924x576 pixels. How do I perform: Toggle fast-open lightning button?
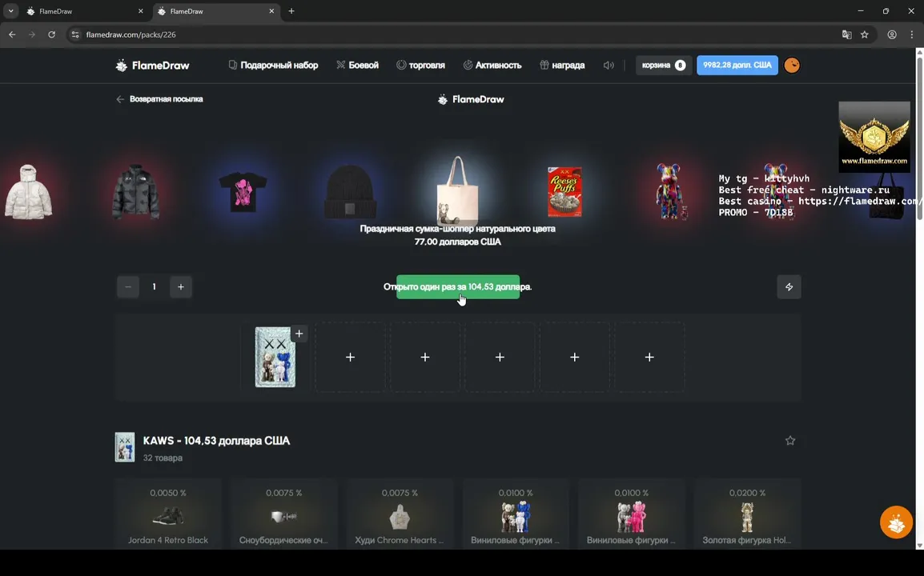(x=789, y=287)
